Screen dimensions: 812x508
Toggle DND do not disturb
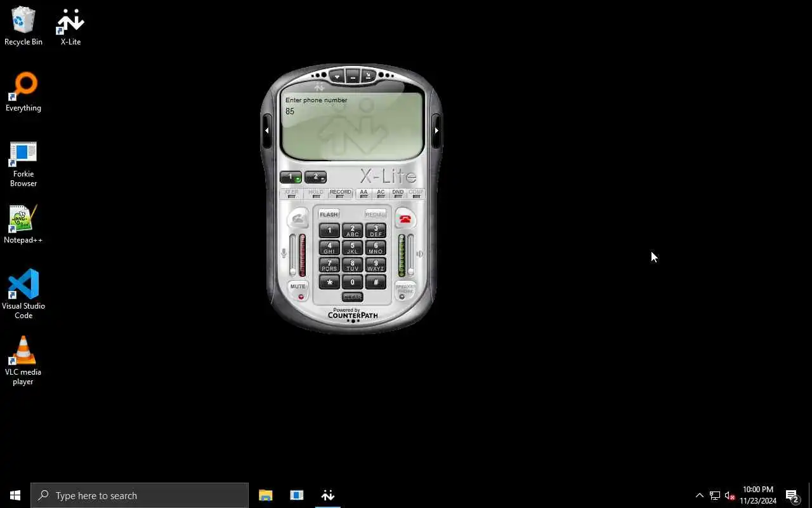(x=398, y=193)
